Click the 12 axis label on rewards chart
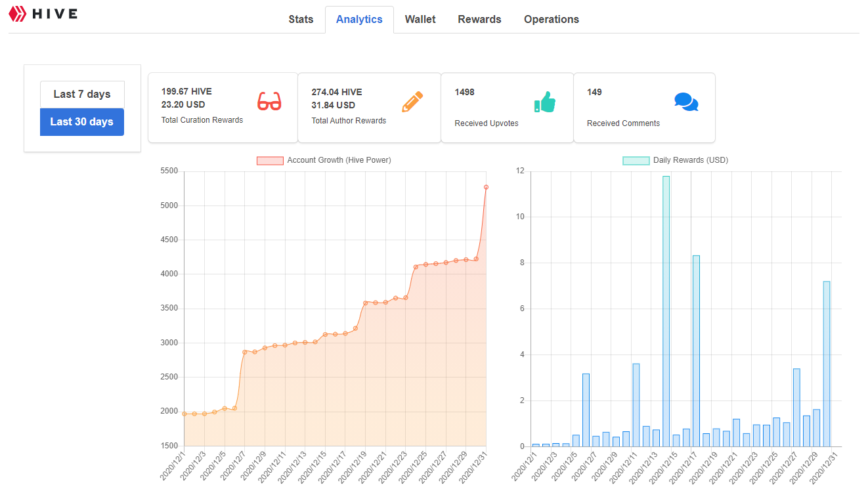The width and height of the screenshot is (868, 495). (x=520, y=171)
